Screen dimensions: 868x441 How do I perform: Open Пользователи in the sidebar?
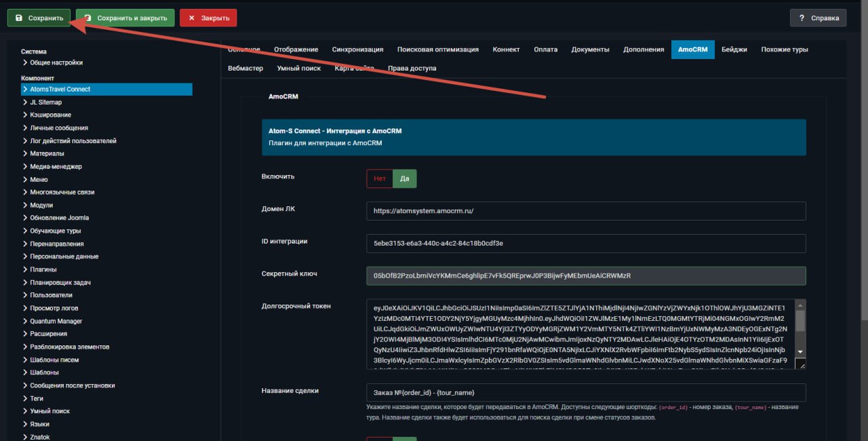coord(51,295)
